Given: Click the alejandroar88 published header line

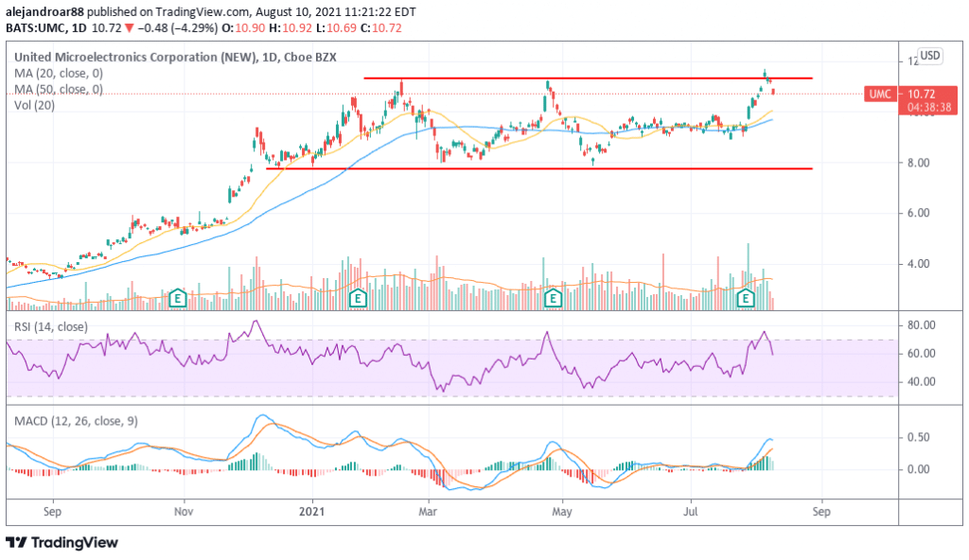Looking at the screenshot, I should click(211, 11).
